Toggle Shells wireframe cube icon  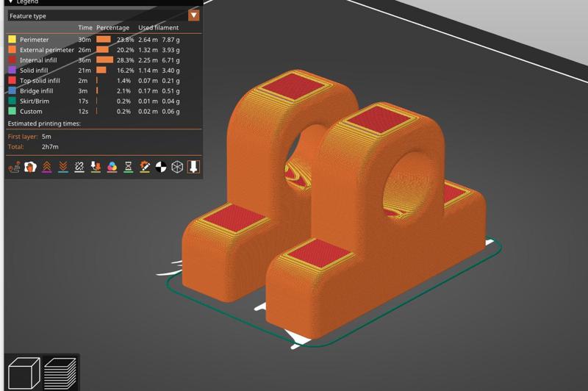pos(177,166)
